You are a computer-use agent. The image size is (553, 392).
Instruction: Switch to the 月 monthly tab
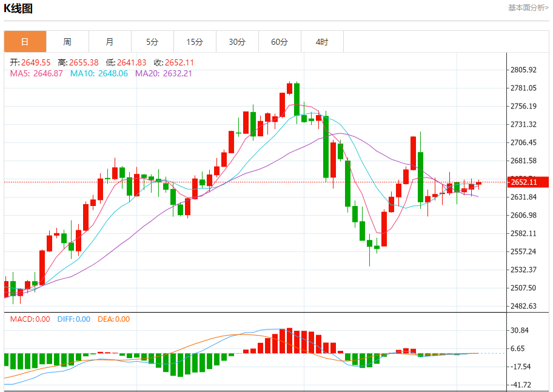(110, 42)
